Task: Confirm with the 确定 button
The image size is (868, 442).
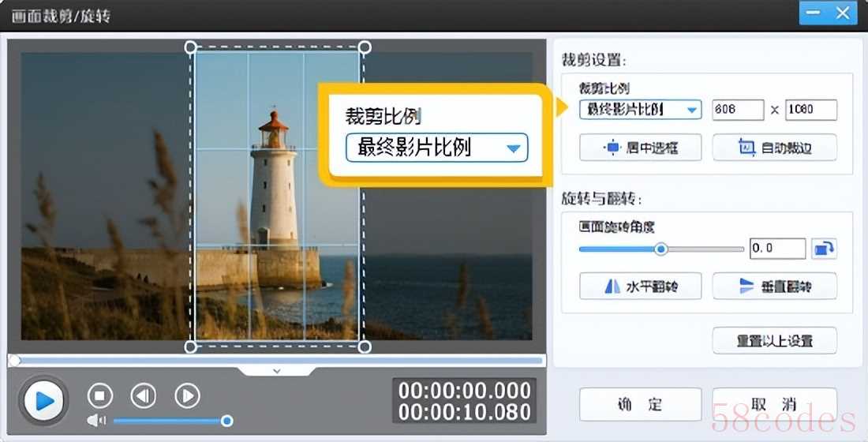Action: [640, 405]
